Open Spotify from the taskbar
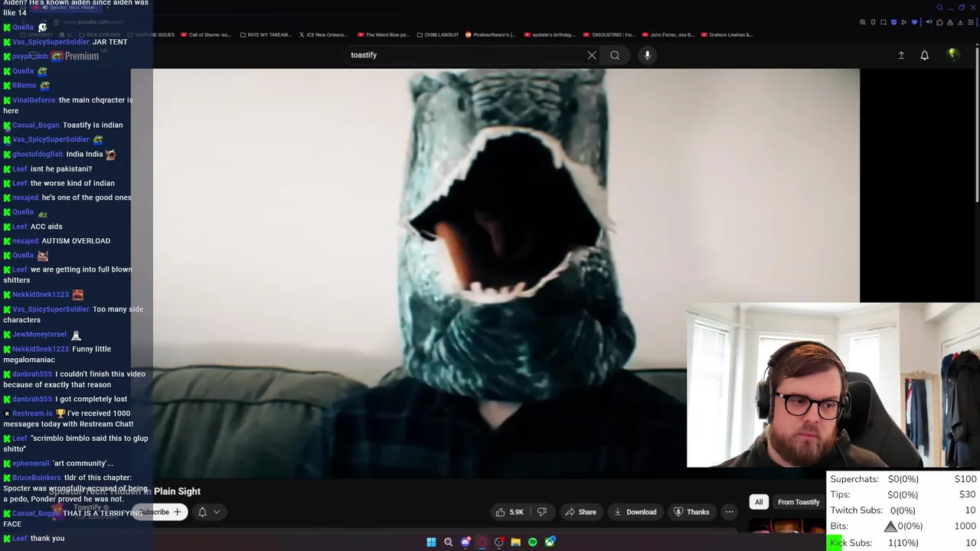The image size is (980, 551). (x=533, y=542)
